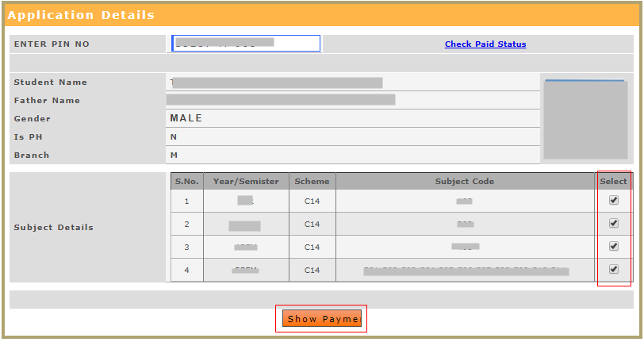Select the Year/Semister column header
644x342 pixels.
[x=246, y=182]
